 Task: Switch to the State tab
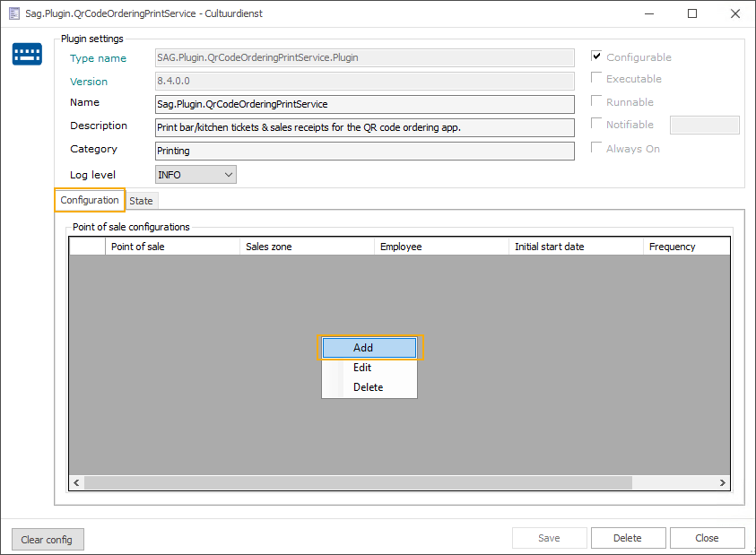pos(141,200)
